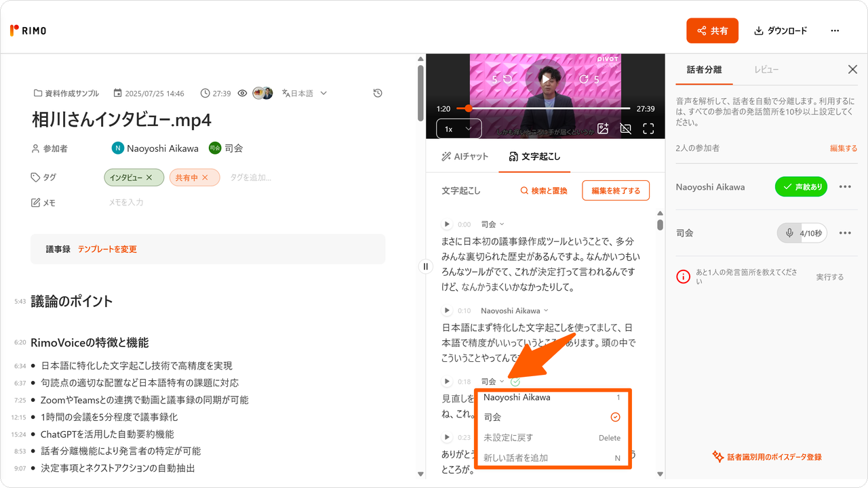Click 編集を終了する button
This screenshot has height=488, width=868.
coord(616,190)
